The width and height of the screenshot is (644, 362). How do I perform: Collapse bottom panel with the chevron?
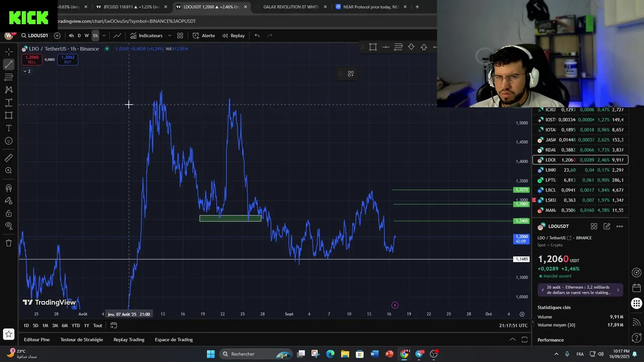[513, 340]
